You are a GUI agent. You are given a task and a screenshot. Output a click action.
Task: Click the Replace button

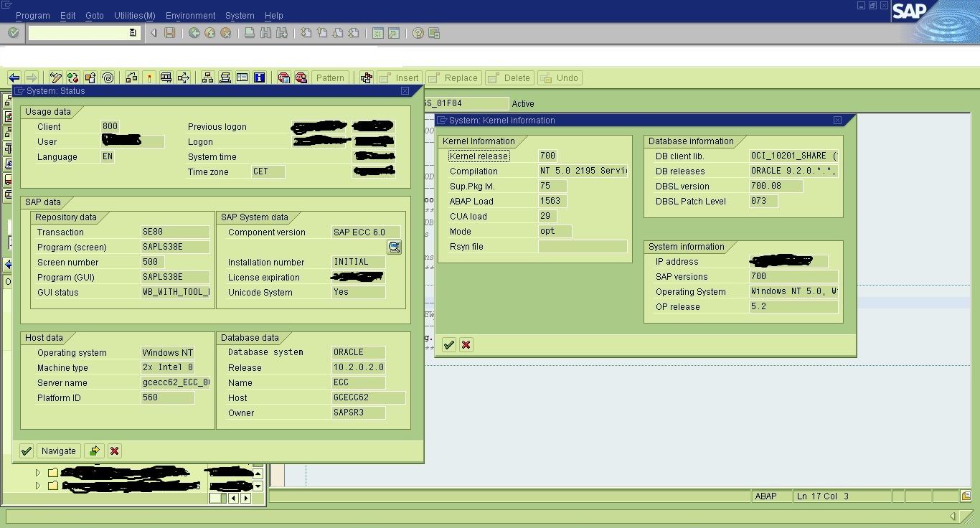(453, 78)
